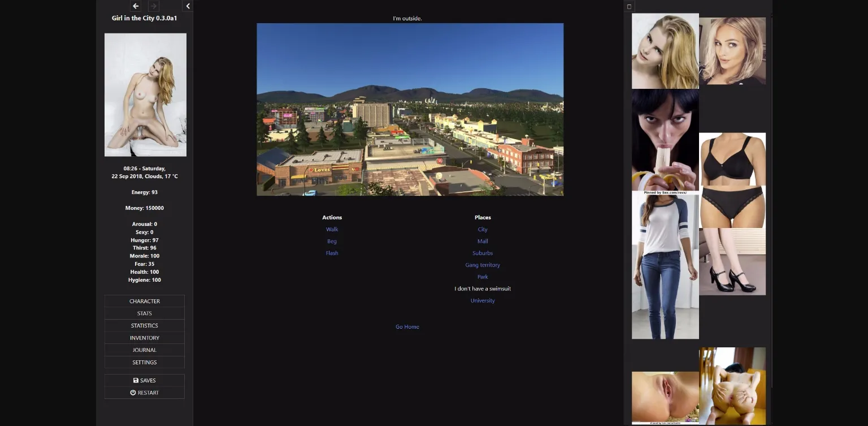Open the SETTINGS panel

[145, 362]
